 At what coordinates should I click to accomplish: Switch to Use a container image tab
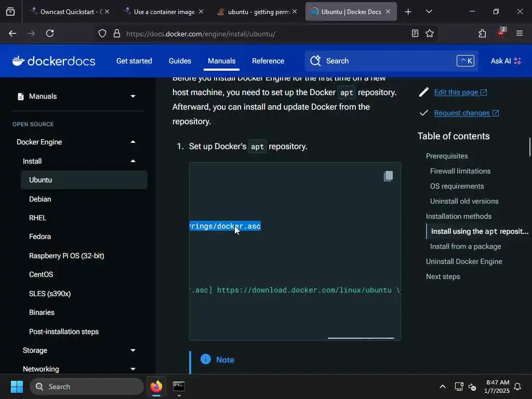point(164,12)
